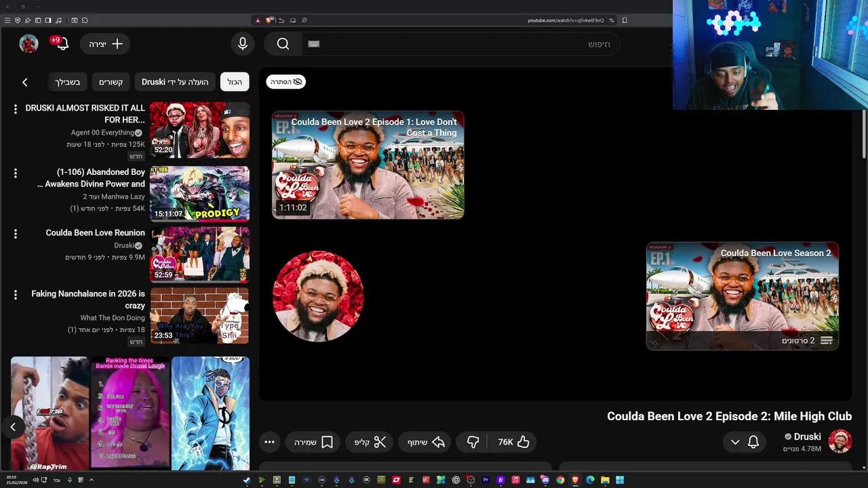Open Discord from the taskbar
This screenshot has width=868, height=488.
coord(545,480)
